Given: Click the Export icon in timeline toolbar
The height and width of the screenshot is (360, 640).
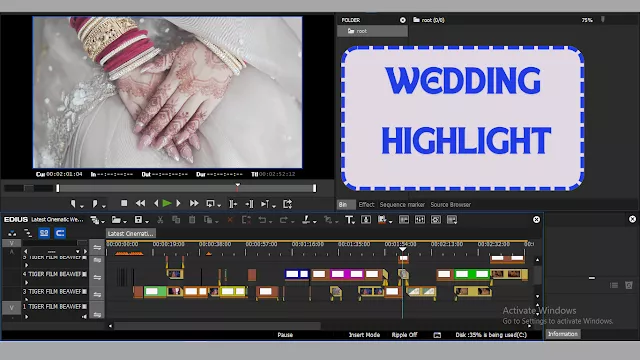Looking at the screenshot, I should pyautogui.click(x=382, y=220).
